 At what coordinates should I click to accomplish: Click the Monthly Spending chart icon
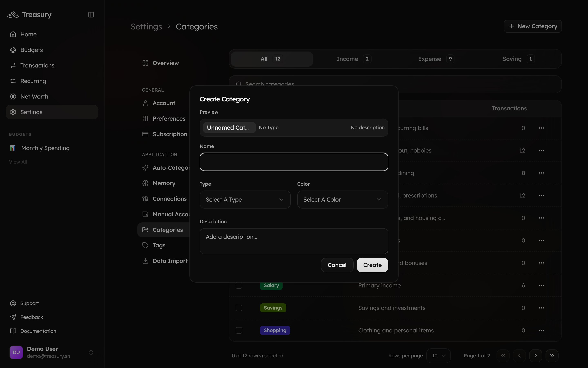tap(13, 148)
